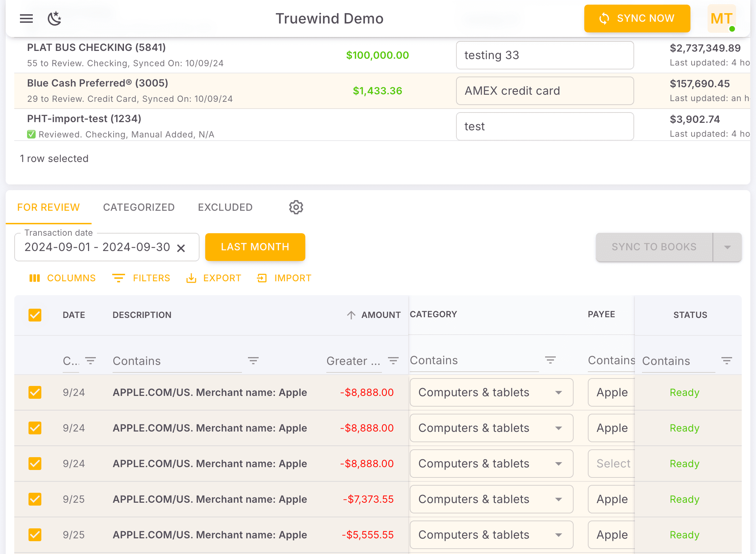This screenshot has width=756, height=554.
Task: Click the sort arrow on the AMOUNT column
Action: [x=351, y=315]
